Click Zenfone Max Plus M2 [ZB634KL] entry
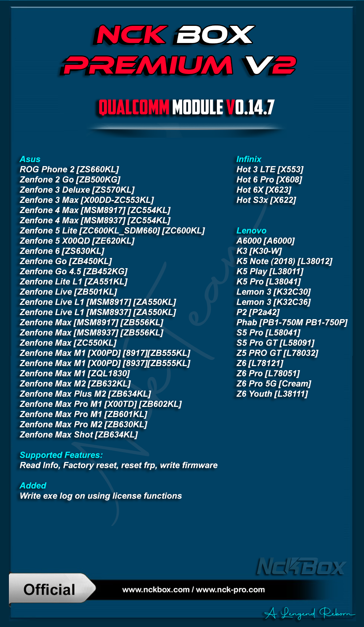The image size is (364, 627). 85,394
